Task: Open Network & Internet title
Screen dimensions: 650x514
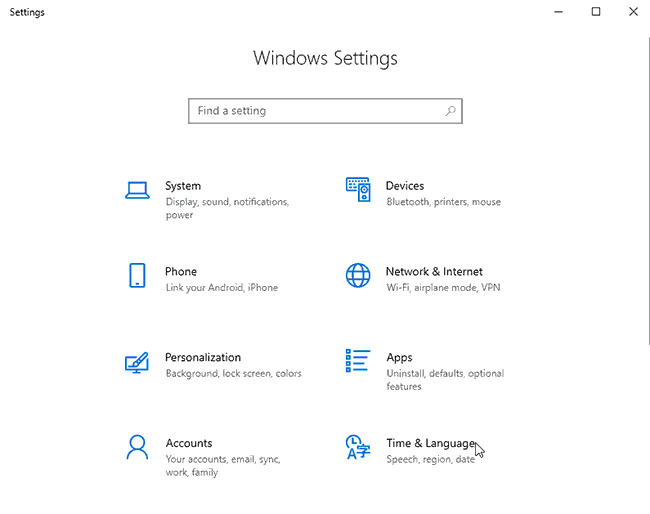Action: [x=434, y=272]
